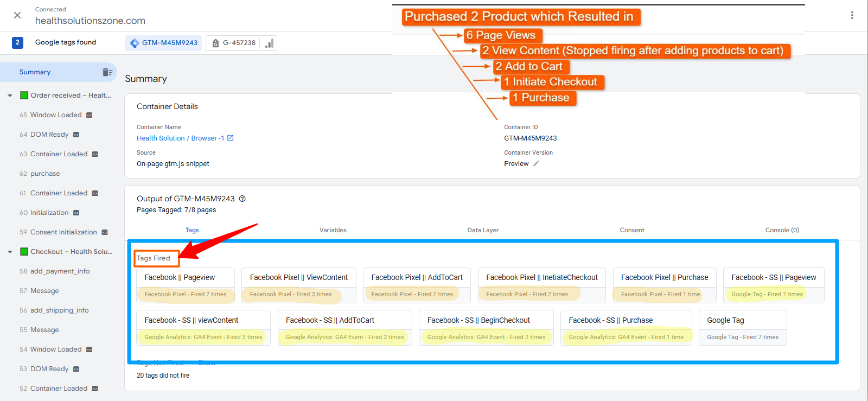The width and height of the screenshot is (868, 401).
Task: Click the green square icon of Order received
Action: (24, 96)
